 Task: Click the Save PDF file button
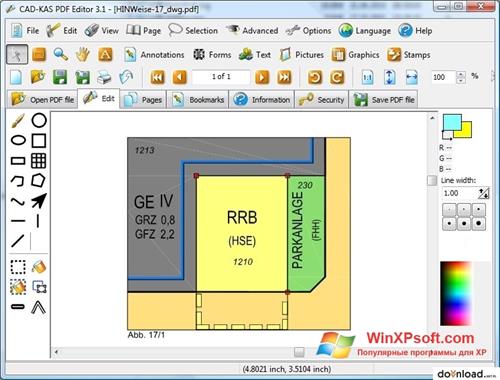click(384, 100)
